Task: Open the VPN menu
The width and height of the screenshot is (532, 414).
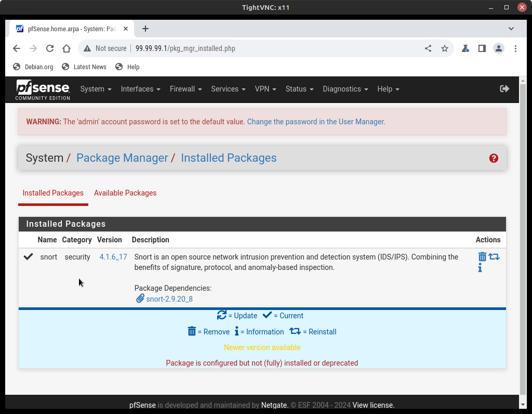Action: click(265, 89)
